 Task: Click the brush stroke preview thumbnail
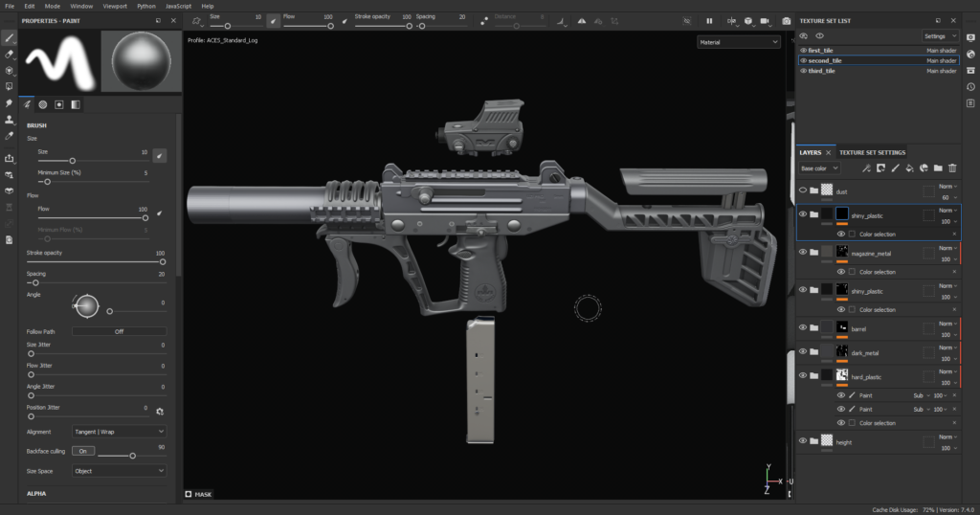(x=59, y=61)
